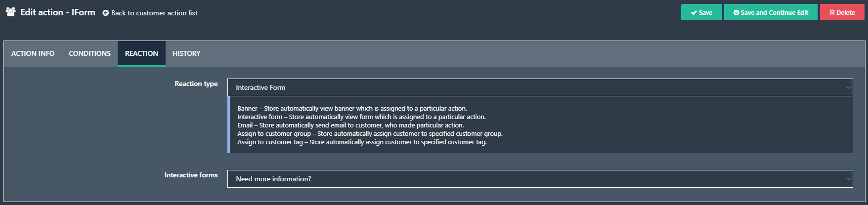Screen dimensions: 868x205
Task: Open the Back to customer action list link
Action: point(150,13)
